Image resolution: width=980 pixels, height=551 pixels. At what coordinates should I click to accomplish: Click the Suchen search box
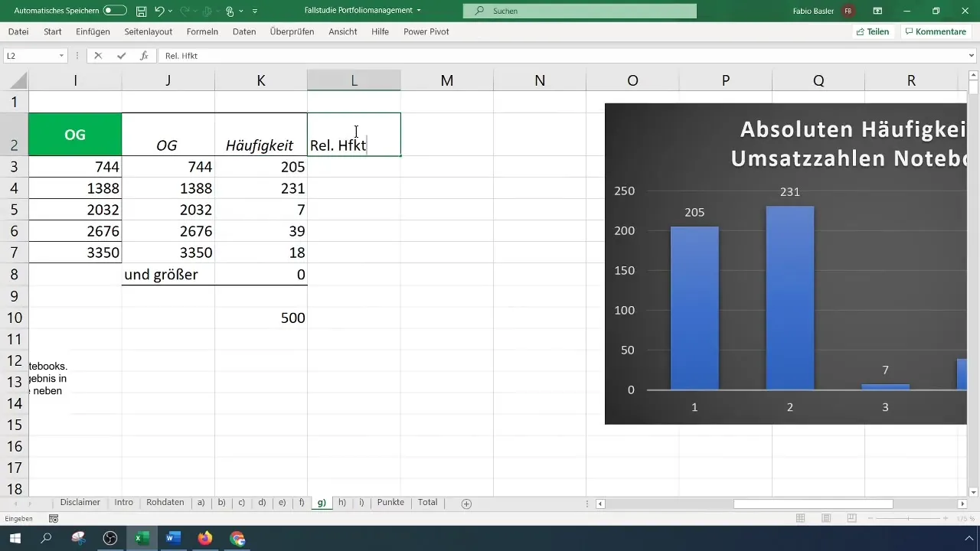point(580,11)
